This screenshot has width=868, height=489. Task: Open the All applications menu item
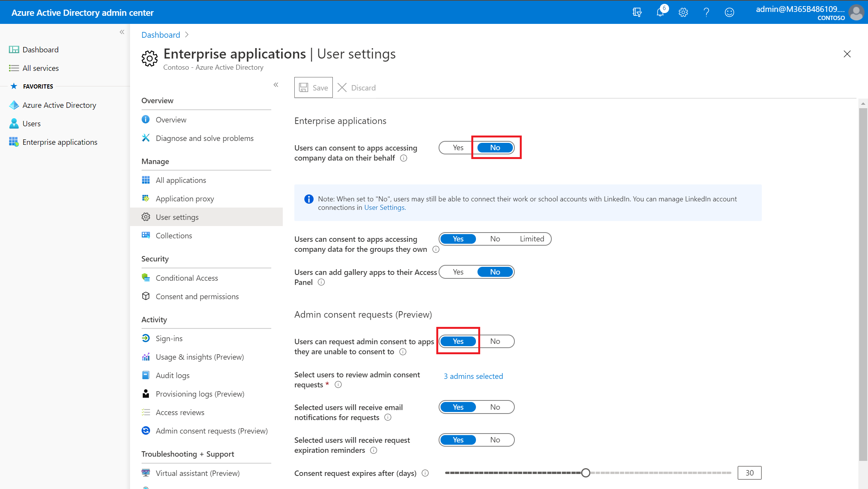[x=206, y=180]
